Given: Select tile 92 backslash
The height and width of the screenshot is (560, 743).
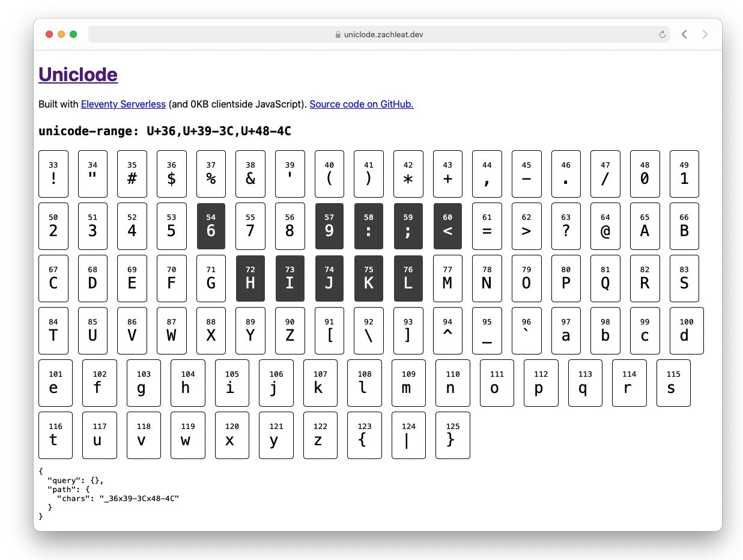Looking at the screenshot, I should point(369,330).
